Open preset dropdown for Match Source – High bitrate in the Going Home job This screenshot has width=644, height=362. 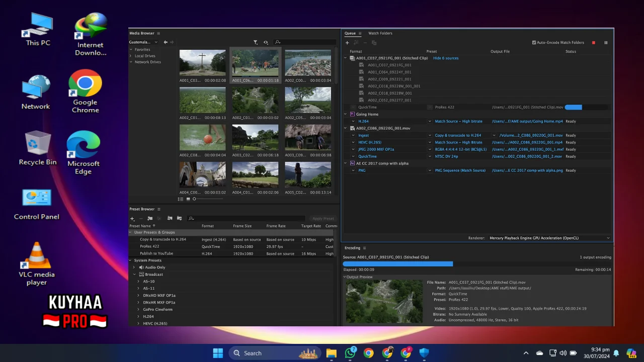(x=430, y=121)
